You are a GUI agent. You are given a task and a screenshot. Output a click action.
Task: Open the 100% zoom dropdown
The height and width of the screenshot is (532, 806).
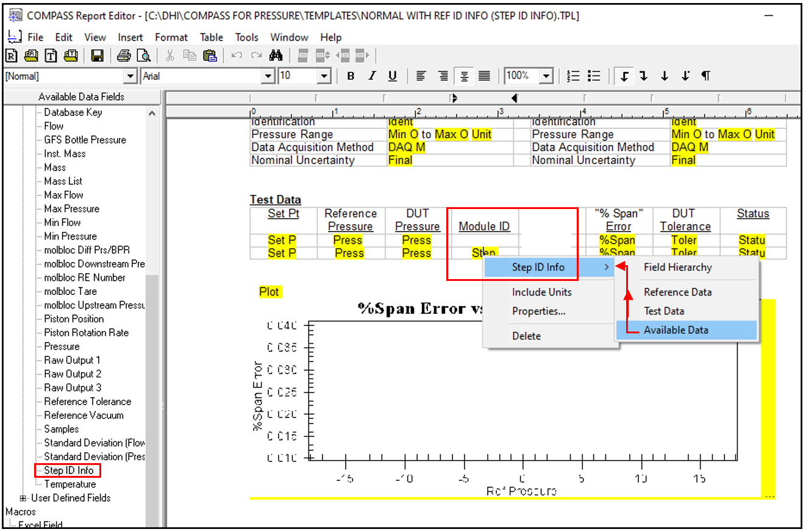click(546, 76)
